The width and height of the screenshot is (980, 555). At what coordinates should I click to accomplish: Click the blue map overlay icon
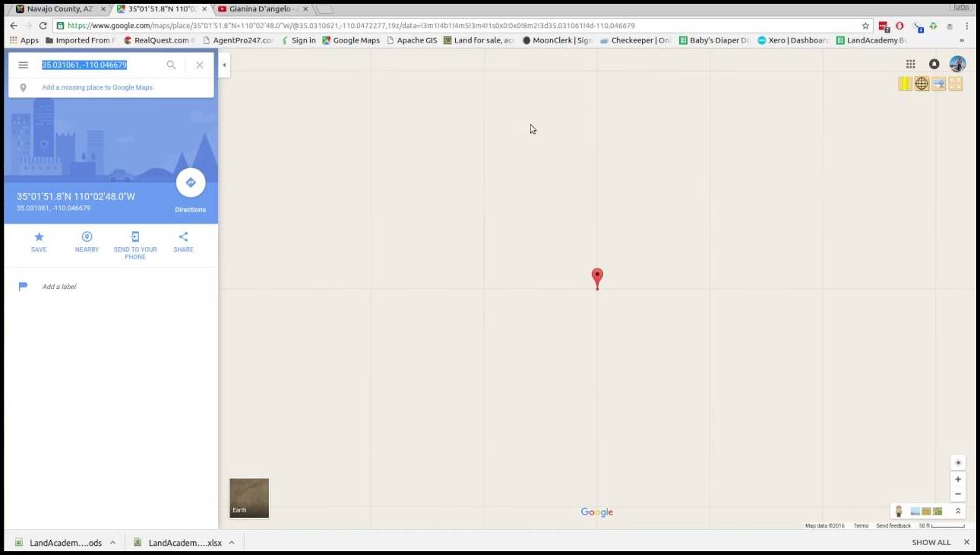click(939, 84)
